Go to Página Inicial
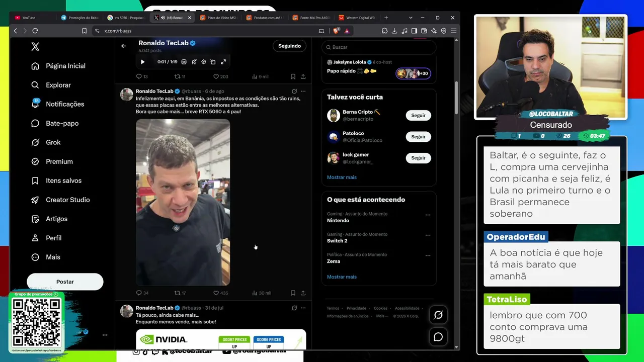This screenshot has height=362, width=644. [58, 66]
